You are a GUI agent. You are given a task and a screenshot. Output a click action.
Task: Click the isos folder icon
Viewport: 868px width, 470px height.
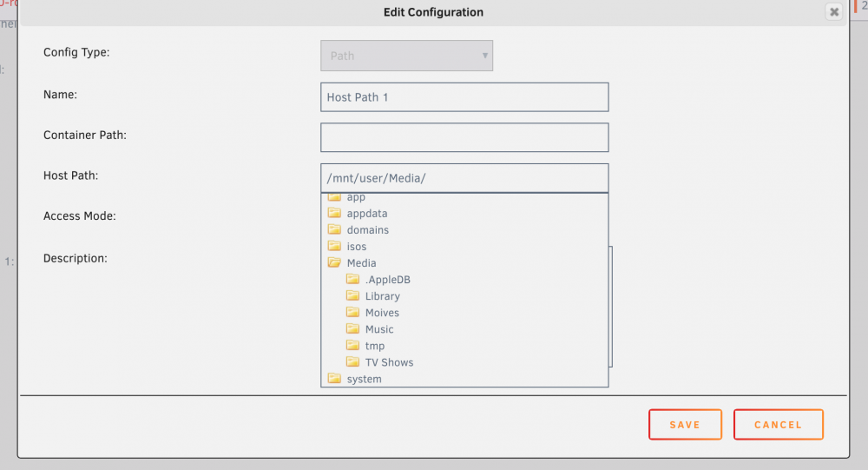point(334,246)
